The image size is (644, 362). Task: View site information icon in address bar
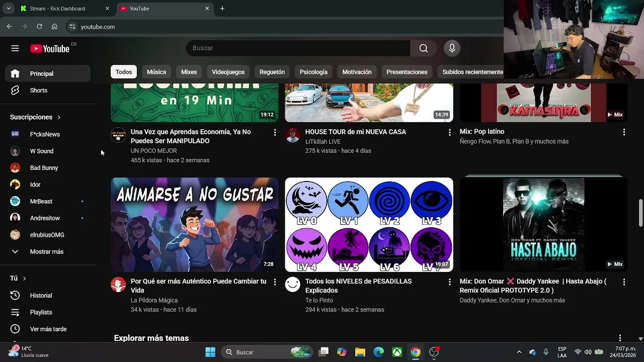click(x=72, y=27)
